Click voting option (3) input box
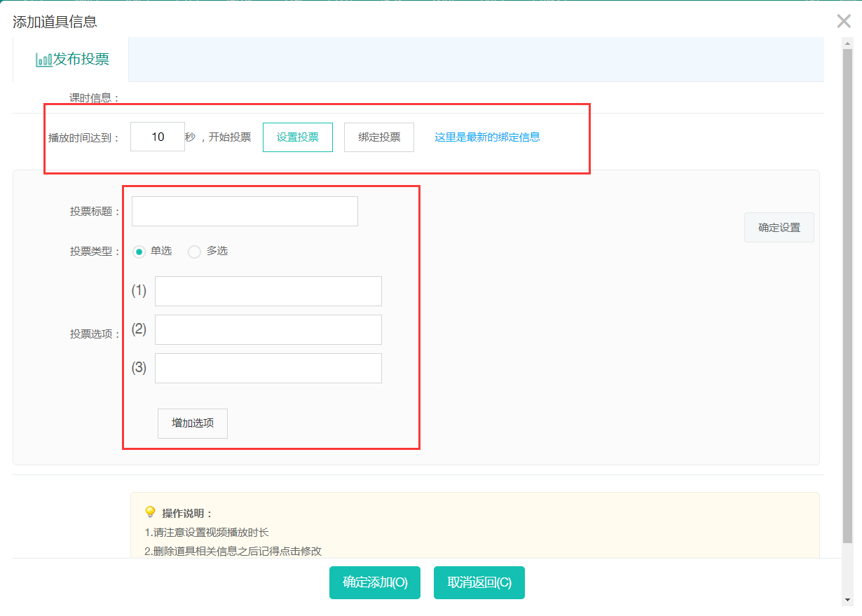The image size is (862, 616). (268, 368)
